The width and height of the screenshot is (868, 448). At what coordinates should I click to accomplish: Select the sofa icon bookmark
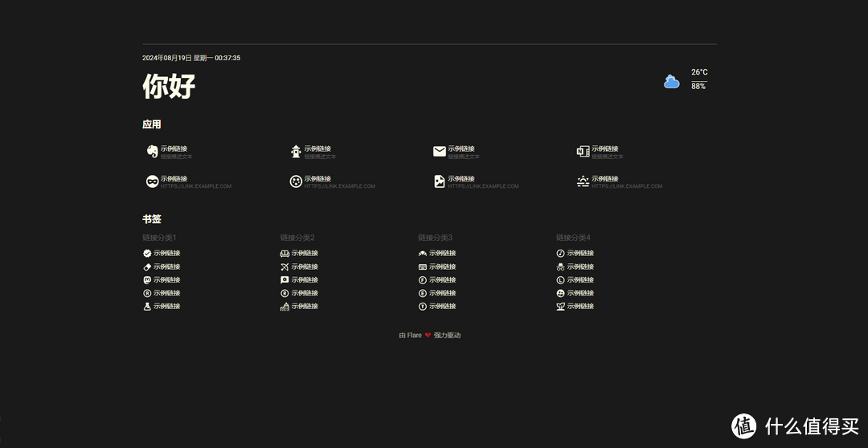[x=285, y=254]
